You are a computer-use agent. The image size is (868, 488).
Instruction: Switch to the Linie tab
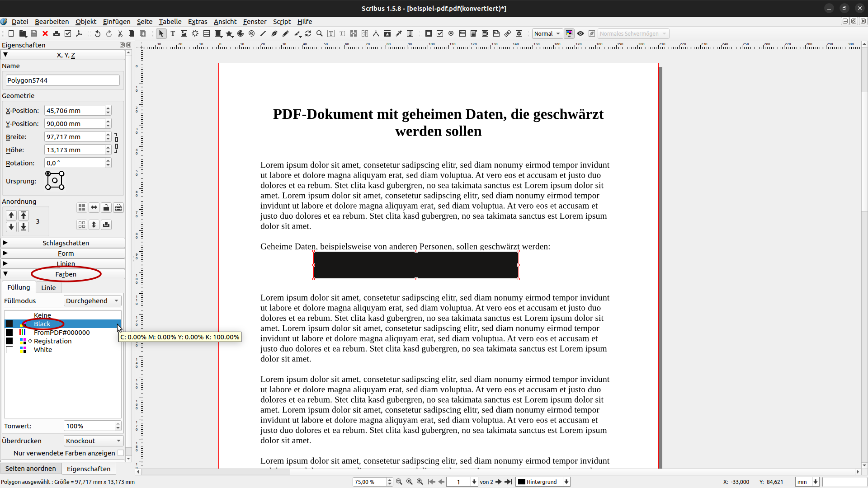pyautogui.click(x=48, y=288)
